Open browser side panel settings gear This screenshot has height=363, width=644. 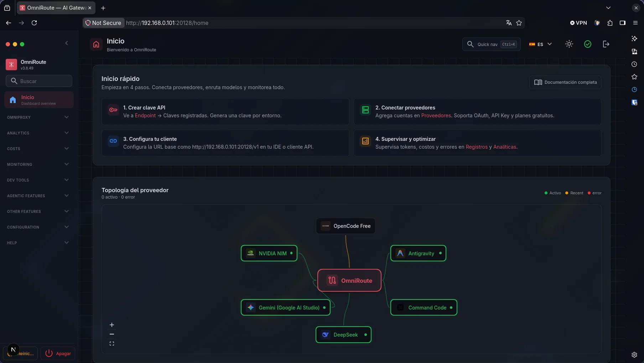pos(634,355)
